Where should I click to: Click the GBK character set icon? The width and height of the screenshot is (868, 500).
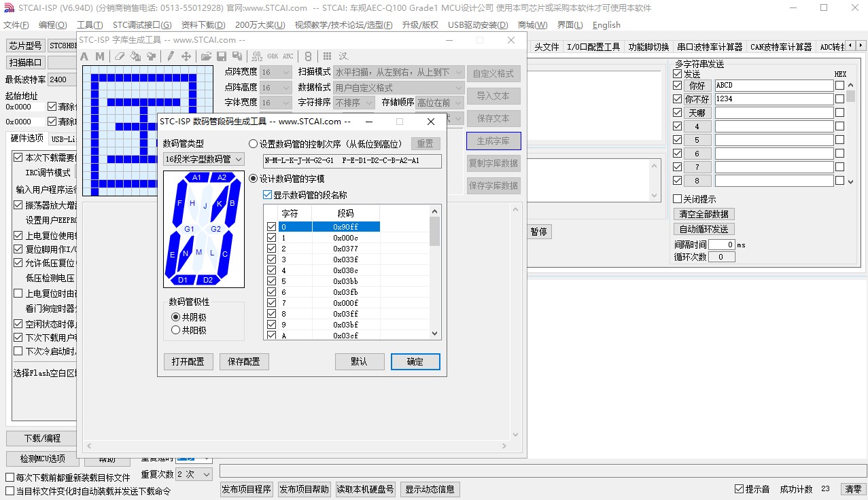click(273, 56)
